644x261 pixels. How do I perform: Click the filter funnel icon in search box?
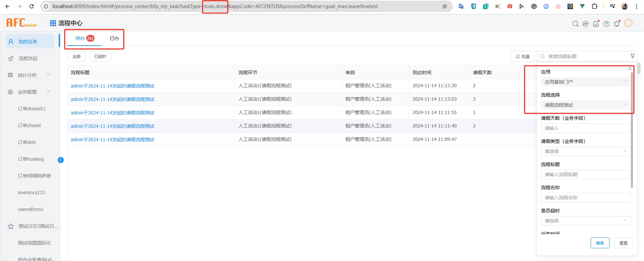[632, 56]
